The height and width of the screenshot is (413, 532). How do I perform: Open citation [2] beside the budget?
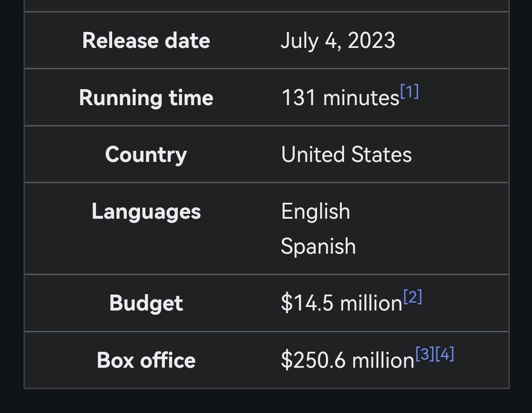coord(412,297)
